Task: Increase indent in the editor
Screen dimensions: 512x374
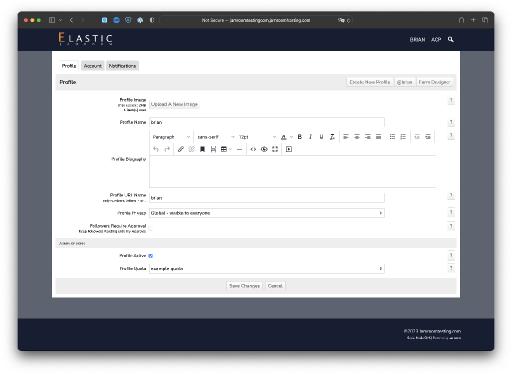Action: (x=428, y=137)
